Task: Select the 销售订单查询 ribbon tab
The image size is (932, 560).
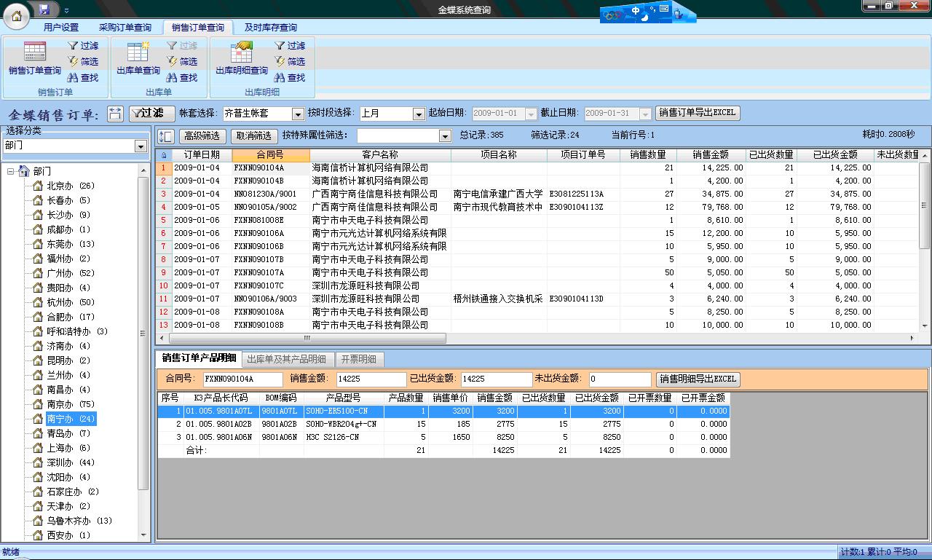Action: pyautogui.click(x=198, y=28)
